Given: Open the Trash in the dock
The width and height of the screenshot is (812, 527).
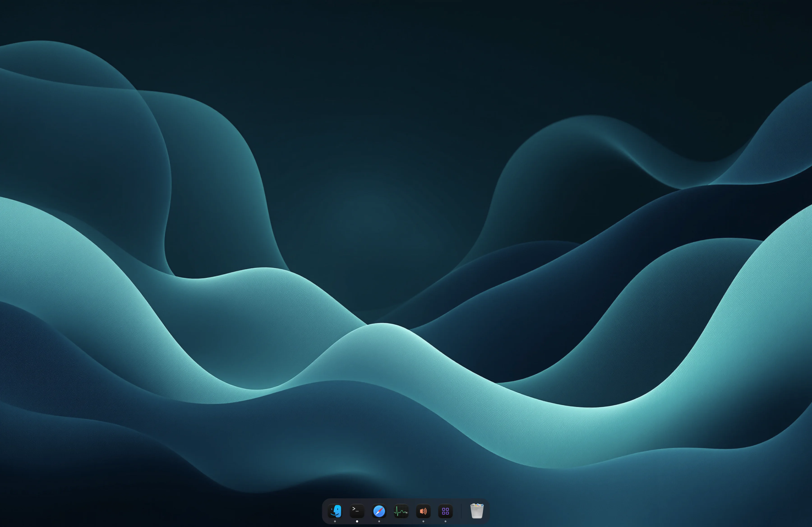Looking at the screenshot, I should 477,511.
